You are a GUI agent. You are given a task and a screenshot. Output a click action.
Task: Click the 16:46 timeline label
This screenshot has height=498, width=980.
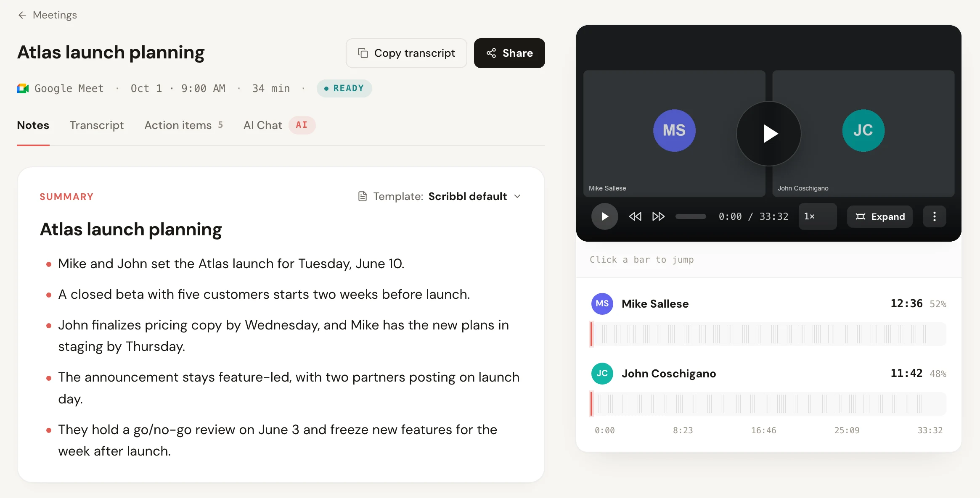pyautogui.click(x=763, y=430)
